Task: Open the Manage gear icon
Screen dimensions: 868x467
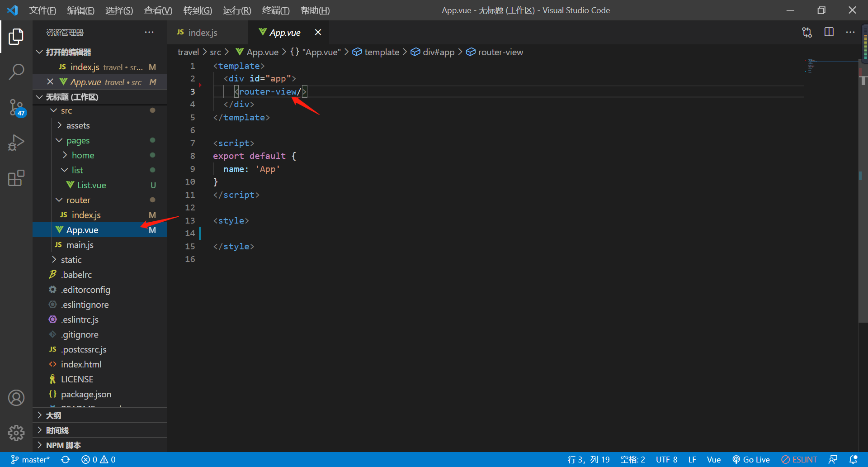Action: 16,433
